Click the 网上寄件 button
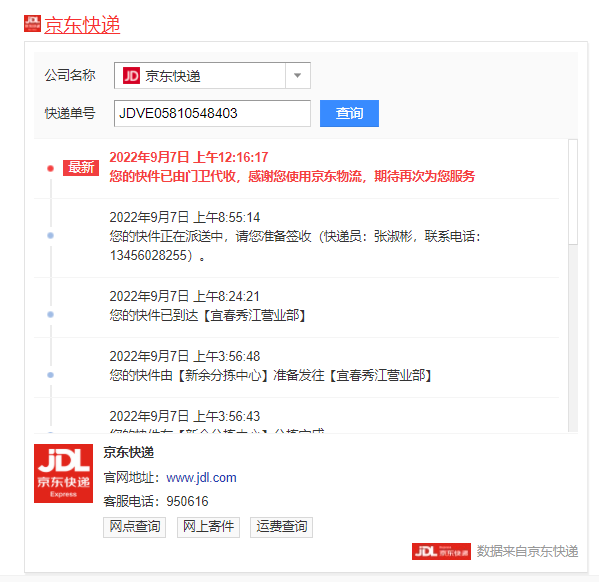 [x=208, y=527]
